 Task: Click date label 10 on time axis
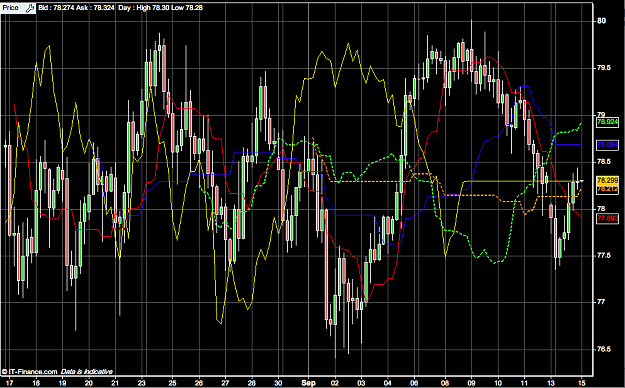coord(498,383)
